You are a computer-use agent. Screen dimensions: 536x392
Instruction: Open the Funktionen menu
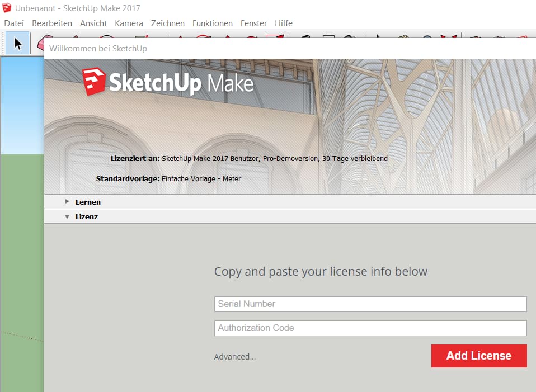tap(212, 23)
